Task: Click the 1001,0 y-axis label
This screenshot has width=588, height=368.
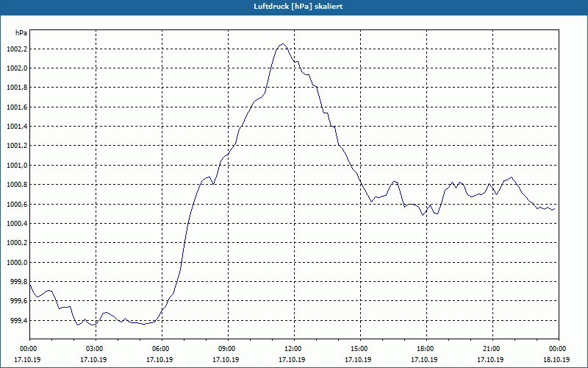Action: click(x=17, y=166)
